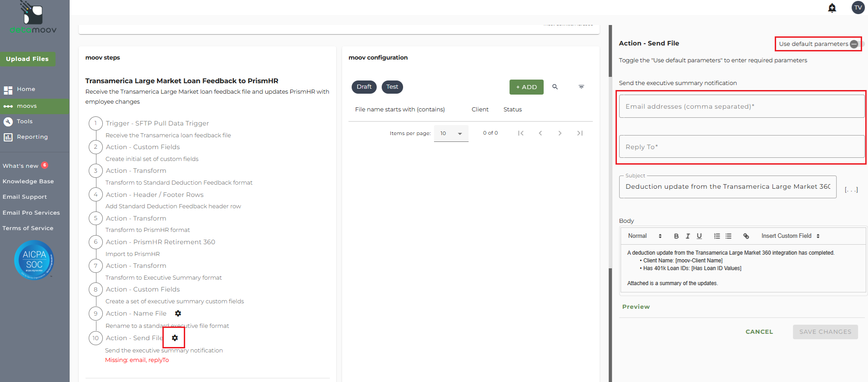Open the Insert Custom Field dropdown
This screenshot has width=868, height=382.
[791, 236]
